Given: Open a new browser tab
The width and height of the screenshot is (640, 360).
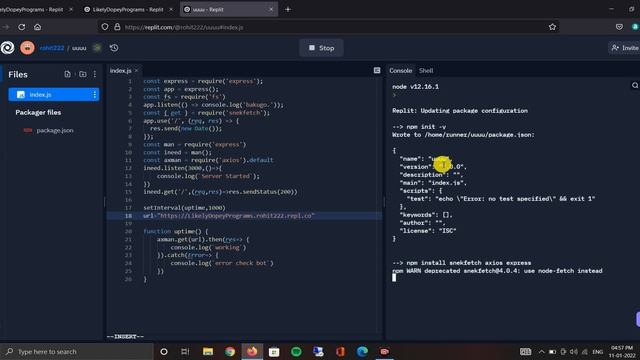Looking at the screenshot, I should click(288, 9).
